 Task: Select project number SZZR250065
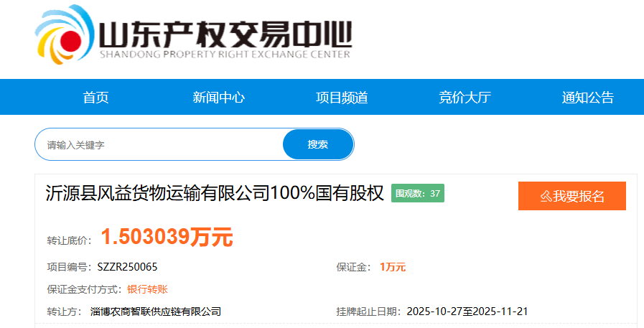[x=127, y=267]
